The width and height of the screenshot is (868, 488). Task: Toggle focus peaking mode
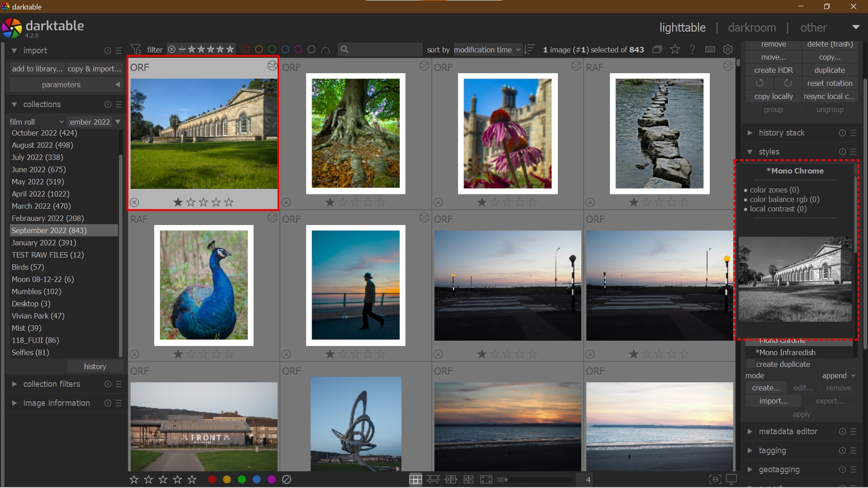(x=715, y=479)
